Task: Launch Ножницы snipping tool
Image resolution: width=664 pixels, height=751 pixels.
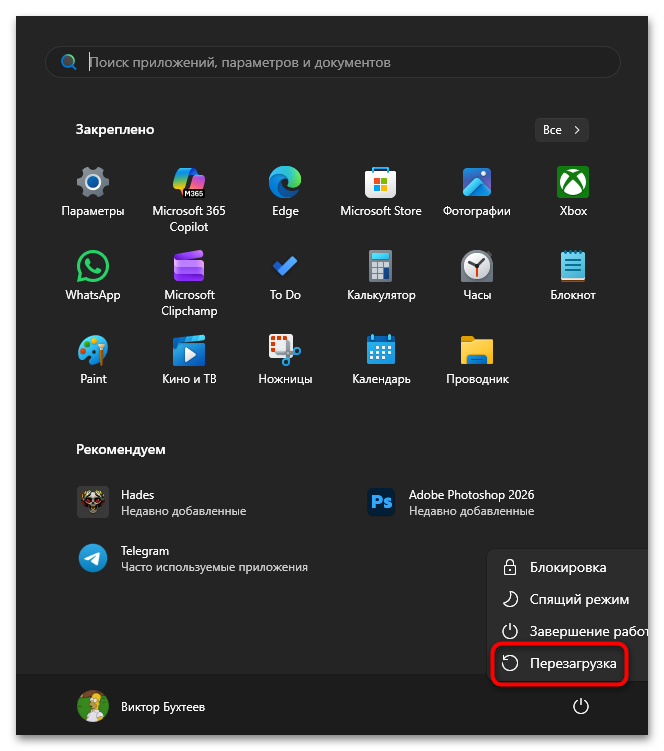Action: tap(285, 360)
